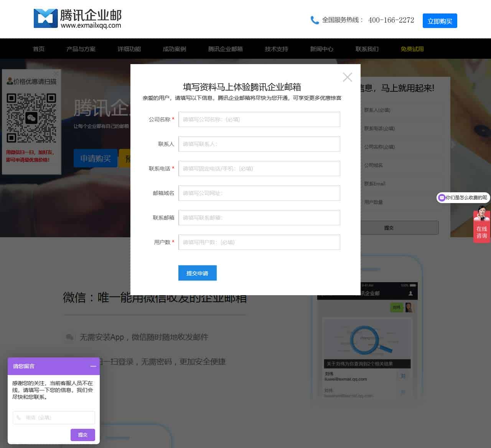This screenshot has height=448, width=491.
Task: Click the green 刘伟 tag in phone mockup
Action: (397, 307)
